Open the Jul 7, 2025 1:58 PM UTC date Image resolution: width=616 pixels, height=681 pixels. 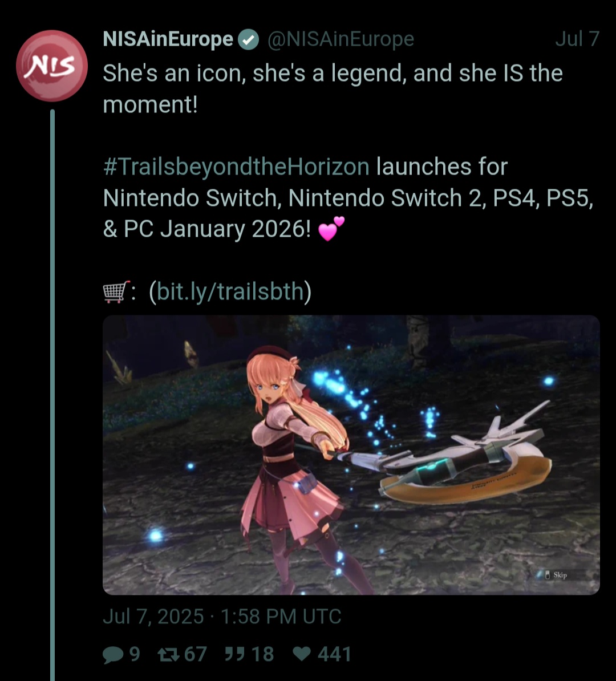click(x=222, y=617)
